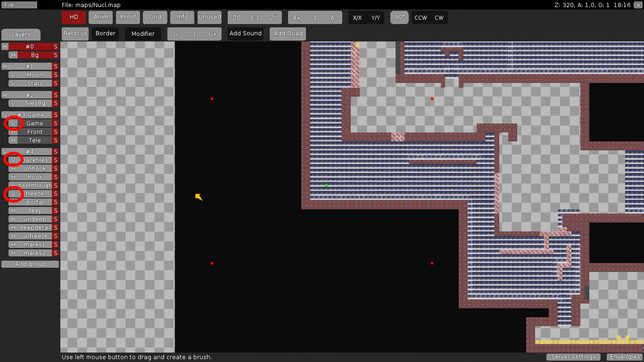Open the File menu
Viewport: 644px width, 362px height.
point(19,5)
